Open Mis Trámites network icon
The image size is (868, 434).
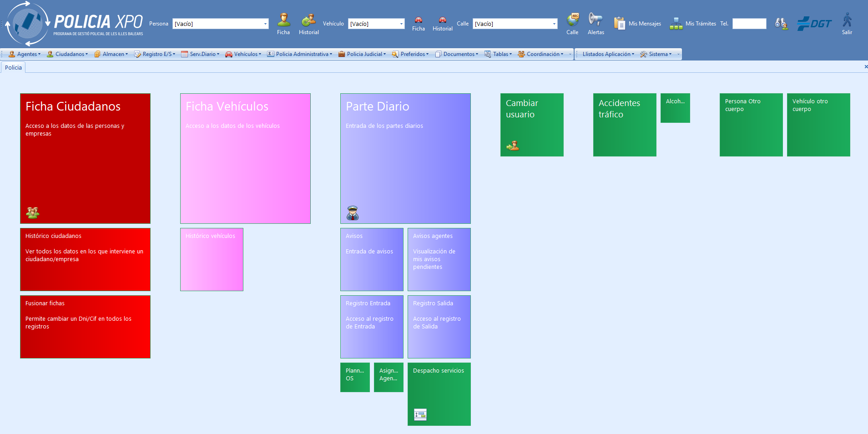(676, 24)
